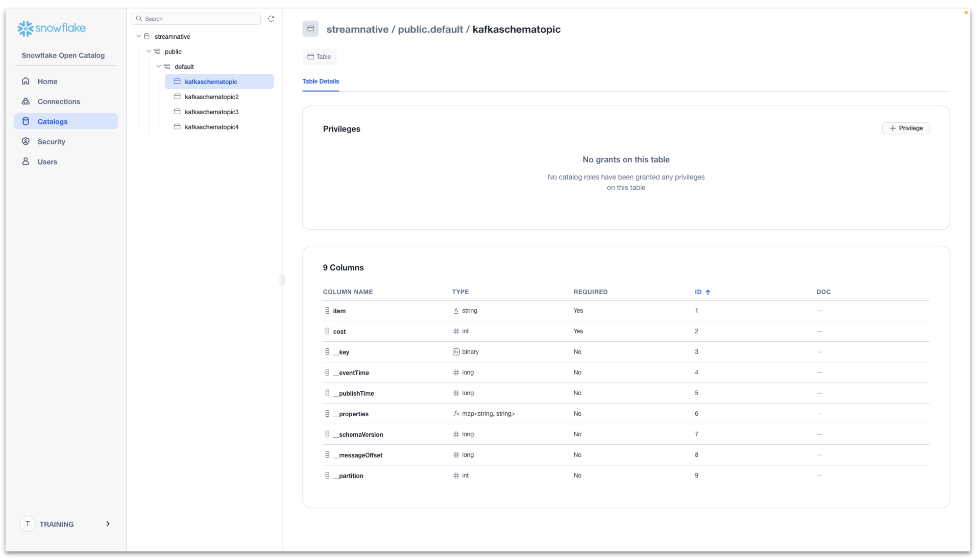The width and height of the screenshot is (980, 560).
Task: Click the Privilege button to add privileges
Action: 905,128
